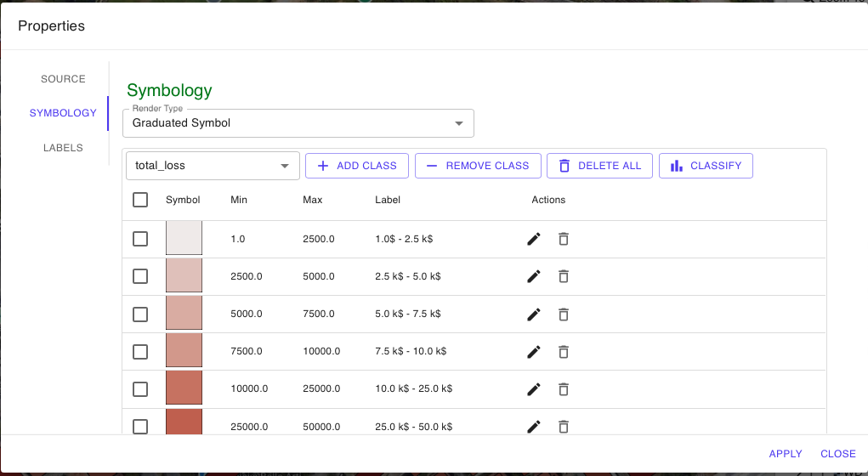
Task: Check the 2500.0 to 5000.0 row checkbox
Action: click(140, 276)
